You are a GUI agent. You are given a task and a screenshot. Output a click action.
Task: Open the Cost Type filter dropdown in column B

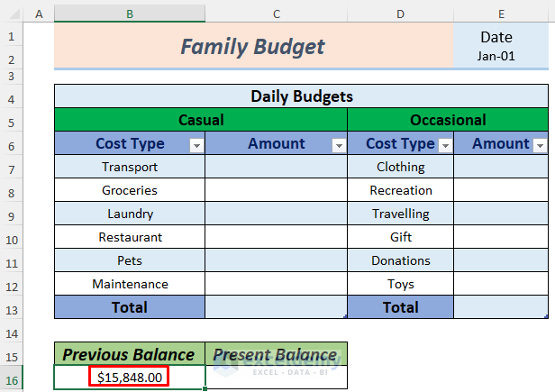[x=196, y=145]
